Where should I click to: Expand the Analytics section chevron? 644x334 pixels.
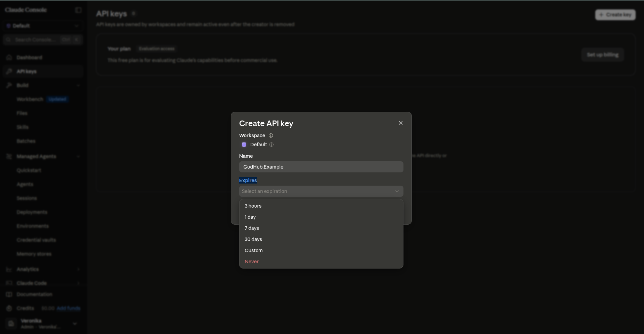(78, 269)
